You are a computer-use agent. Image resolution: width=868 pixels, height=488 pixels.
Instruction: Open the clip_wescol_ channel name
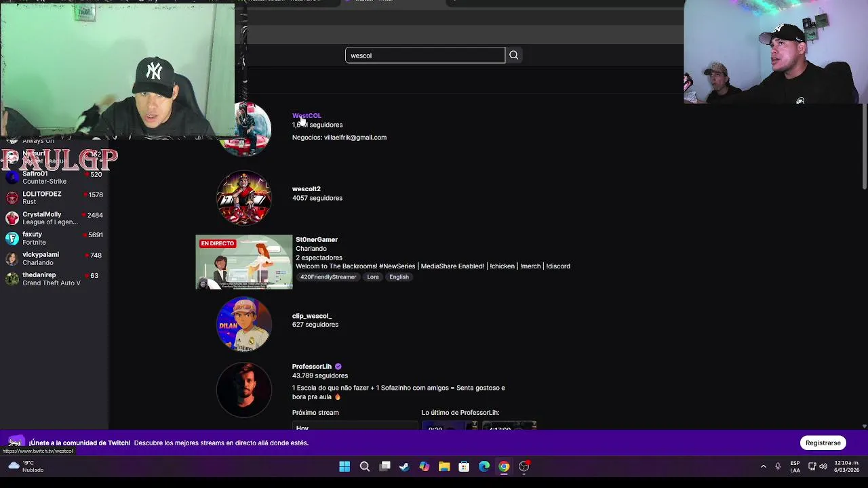[x=312, y=316]
